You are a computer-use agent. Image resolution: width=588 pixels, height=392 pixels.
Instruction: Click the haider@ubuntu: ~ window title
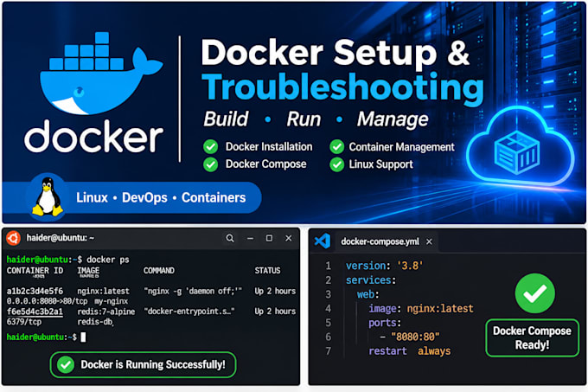click(x=61, y=238)
